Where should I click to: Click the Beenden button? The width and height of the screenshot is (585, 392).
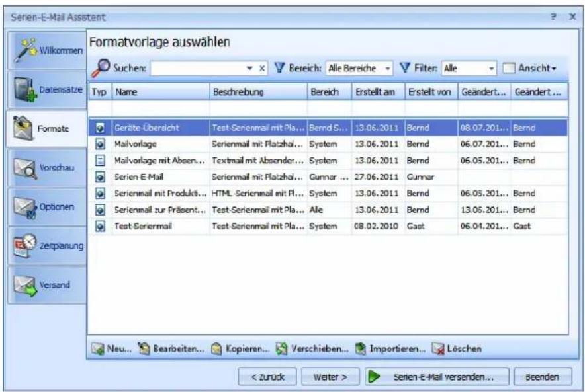point(543,377)
